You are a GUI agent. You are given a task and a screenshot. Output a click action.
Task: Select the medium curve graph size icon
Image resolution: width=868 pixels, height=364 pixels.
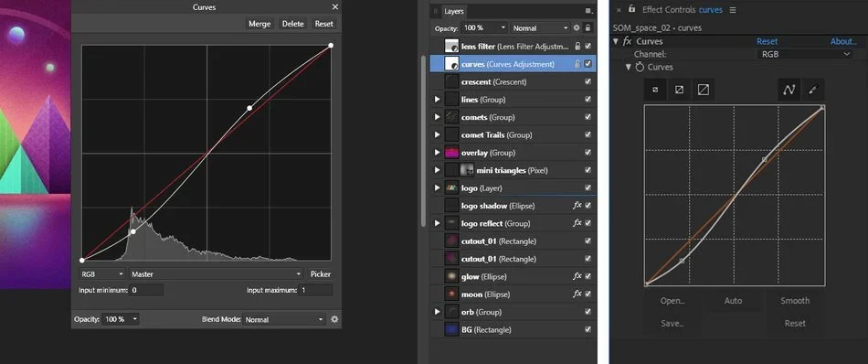tap(679, 90)
